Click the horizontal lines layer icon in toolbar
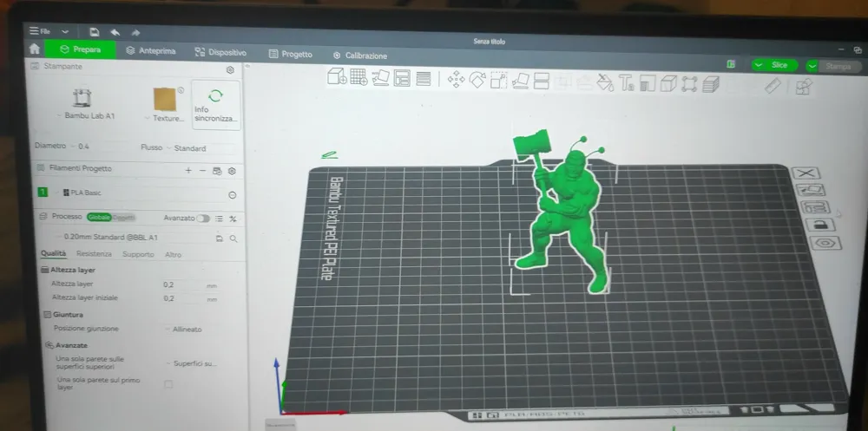 point(424,79)
